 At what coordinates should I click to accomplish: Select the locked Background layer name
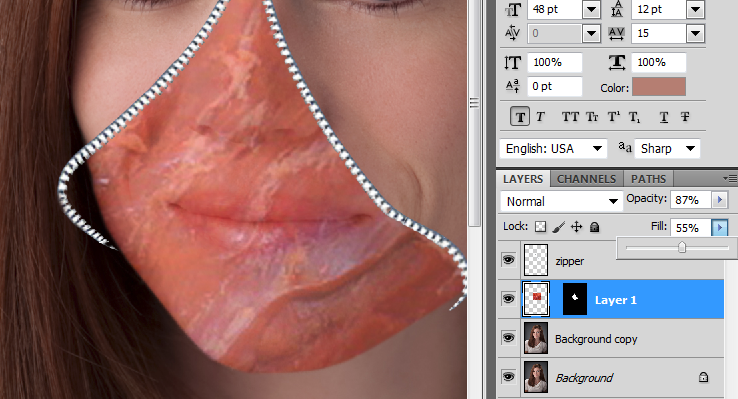tap(584, 378)
